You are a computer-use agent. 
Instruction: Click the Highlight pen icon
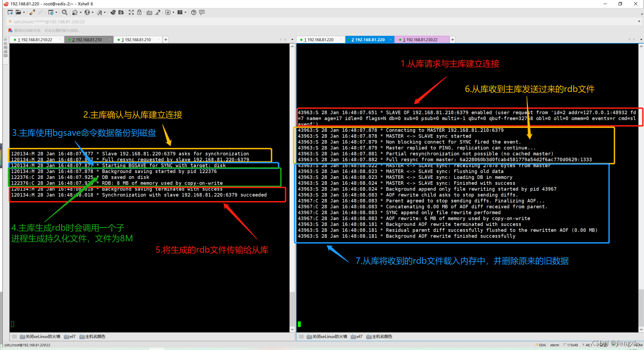point(158,12)
